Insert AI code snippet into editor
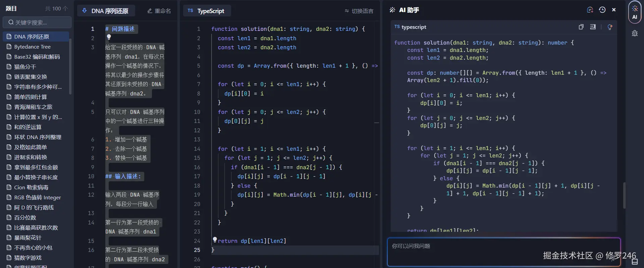This screenshot has width=644, height=268. pos(593,27)
